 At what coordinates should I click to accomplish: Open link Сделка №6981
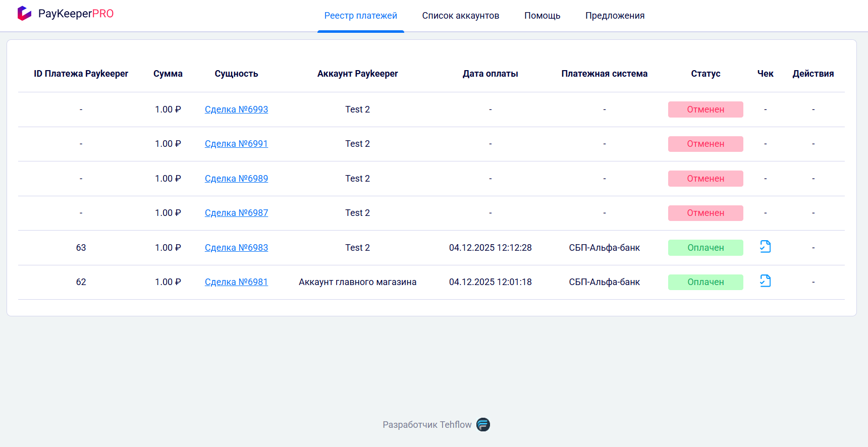click(236, 282)
